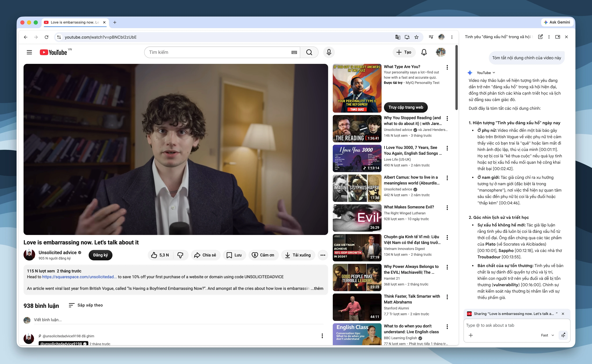Start a voice search with the microphone icon
The height and width of the screenshot is (364, 592).
329,52
